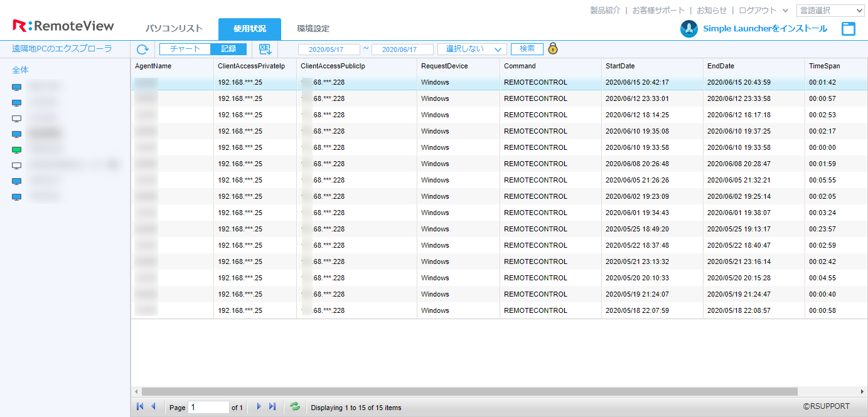The image size is (868, 417).
Task: Keep 記録 mode selected by clicking it
Action: coord(228,49)
